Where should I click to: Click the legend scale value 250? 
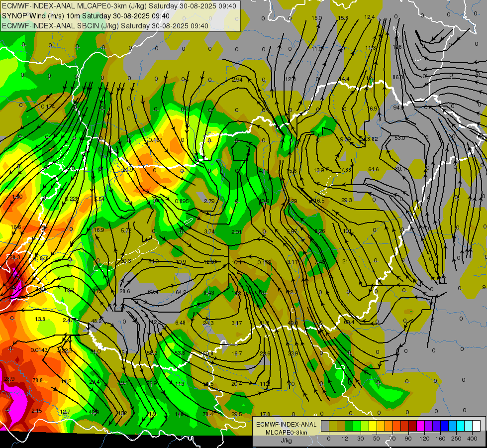coord(456,439)
